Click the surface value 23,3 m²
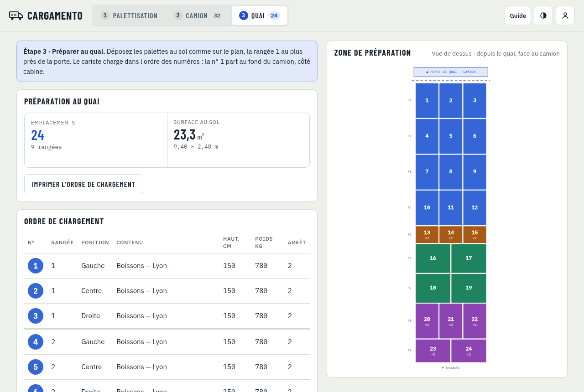Screen dimensions: 584x392 click(x=189, y=135)
